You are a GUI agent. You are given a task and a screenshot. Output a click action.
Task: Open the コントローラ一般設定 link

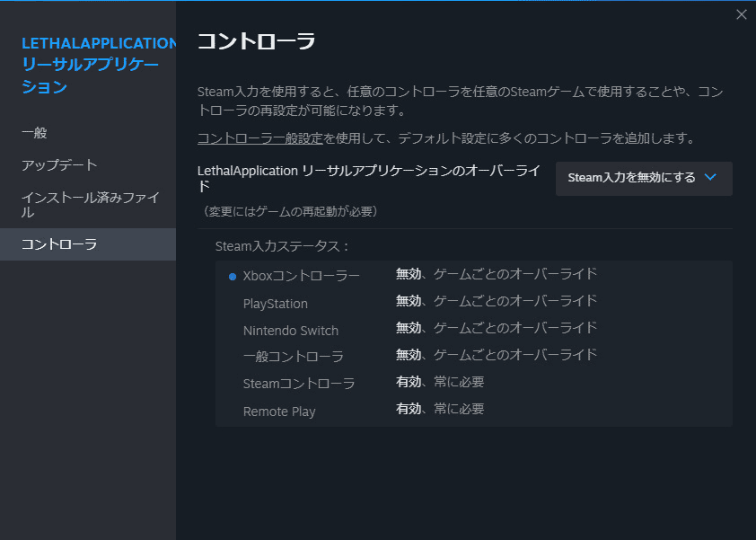click(259, 138)
